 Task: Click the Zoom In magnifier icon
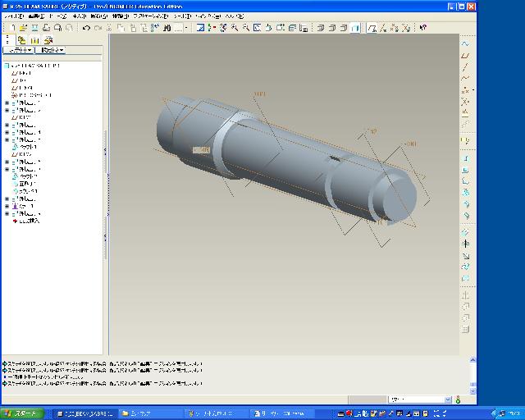tap(235, 27)
